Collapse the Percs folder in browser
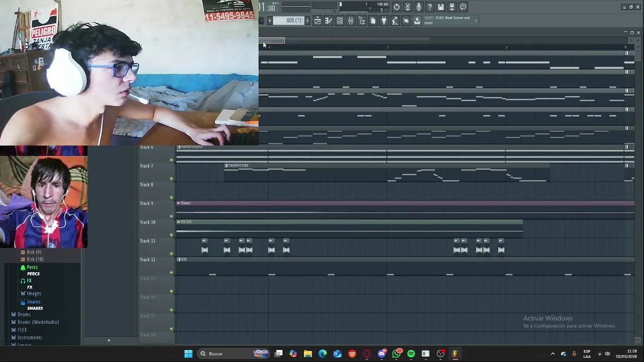This screenshot has width=644, height=362. click(32, 267)
